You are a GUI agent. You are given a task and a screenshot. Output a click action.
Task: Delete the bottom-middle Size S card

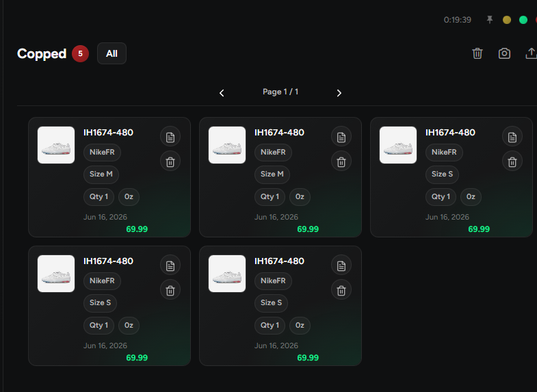341,290
